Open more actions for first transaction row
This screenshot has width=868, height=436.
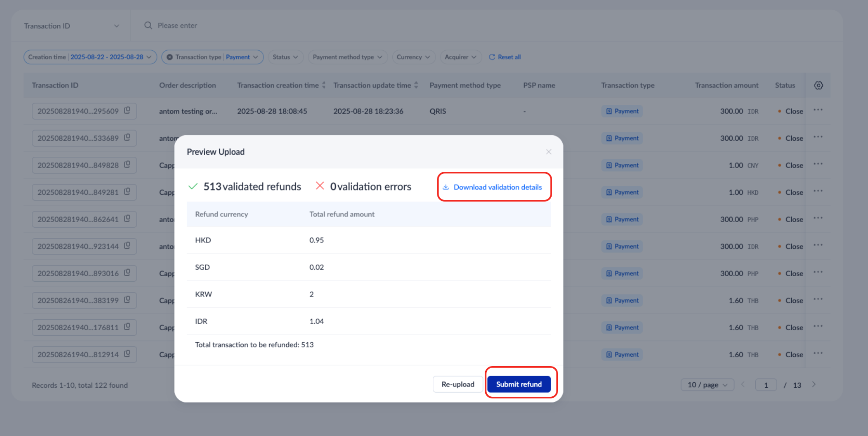click(818, 110)
